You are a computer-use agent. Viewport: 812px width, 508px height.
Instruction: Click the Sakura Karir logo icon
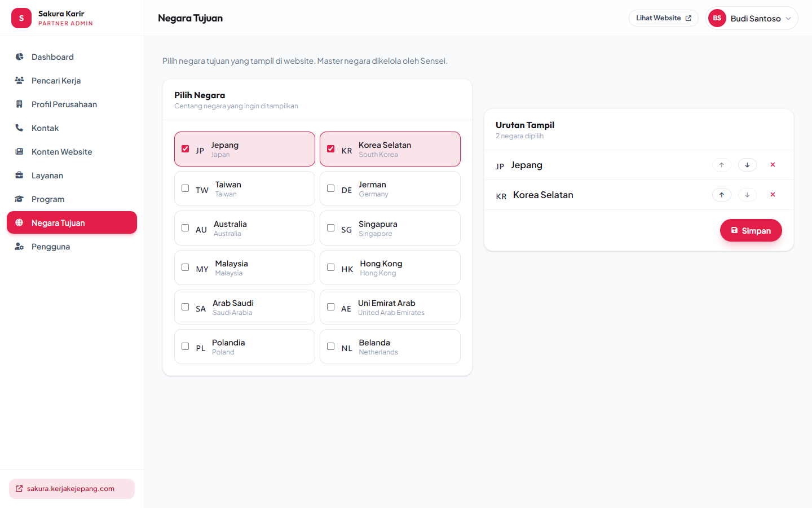21,18
